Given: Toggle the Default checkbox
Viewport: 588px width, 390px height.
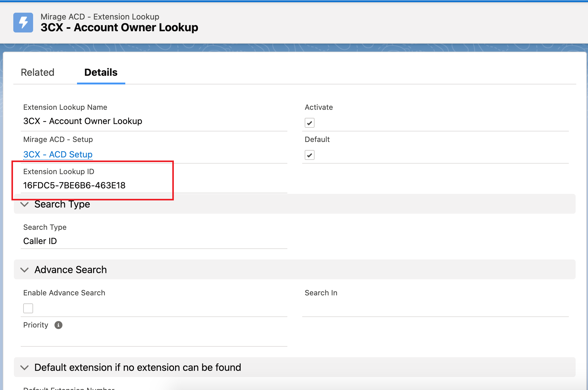Looking at the screenshot, I should tap(310, 155).
